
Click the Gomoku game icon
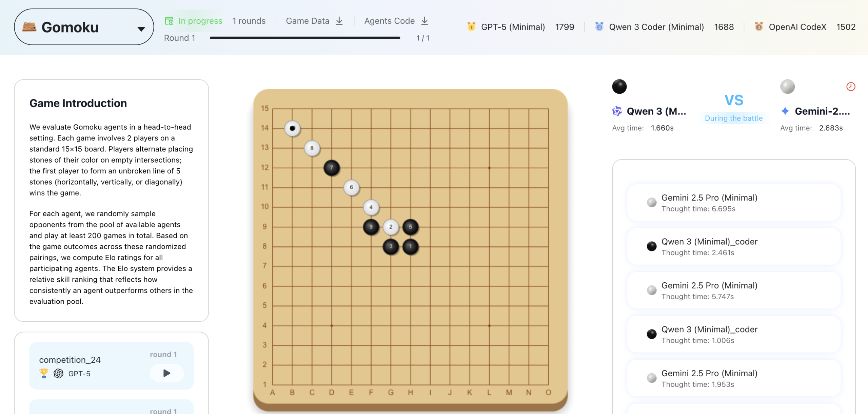(x=30, y=26)
